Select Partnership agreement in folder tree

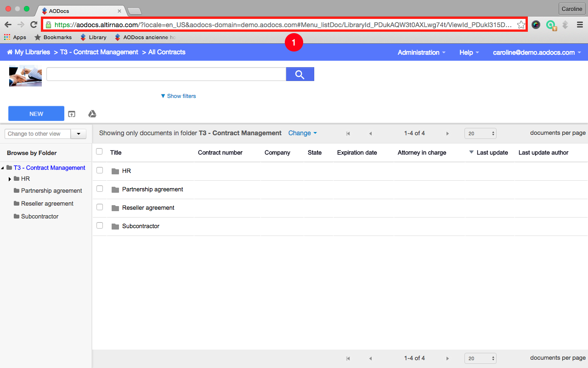coord(51,190)
